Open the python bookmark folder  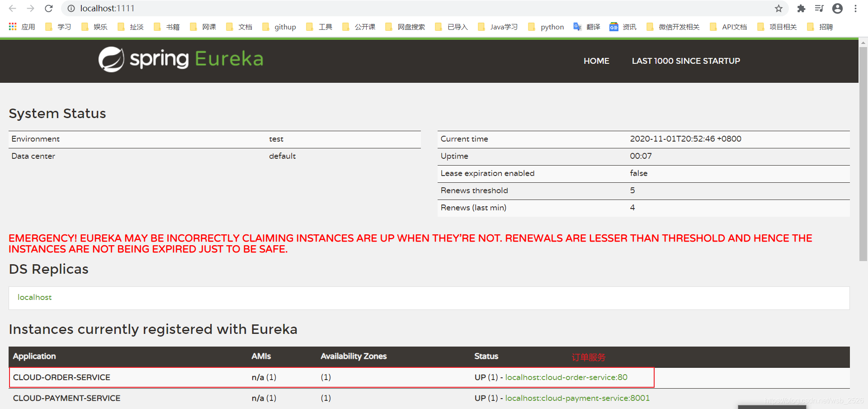click(546, 27)
